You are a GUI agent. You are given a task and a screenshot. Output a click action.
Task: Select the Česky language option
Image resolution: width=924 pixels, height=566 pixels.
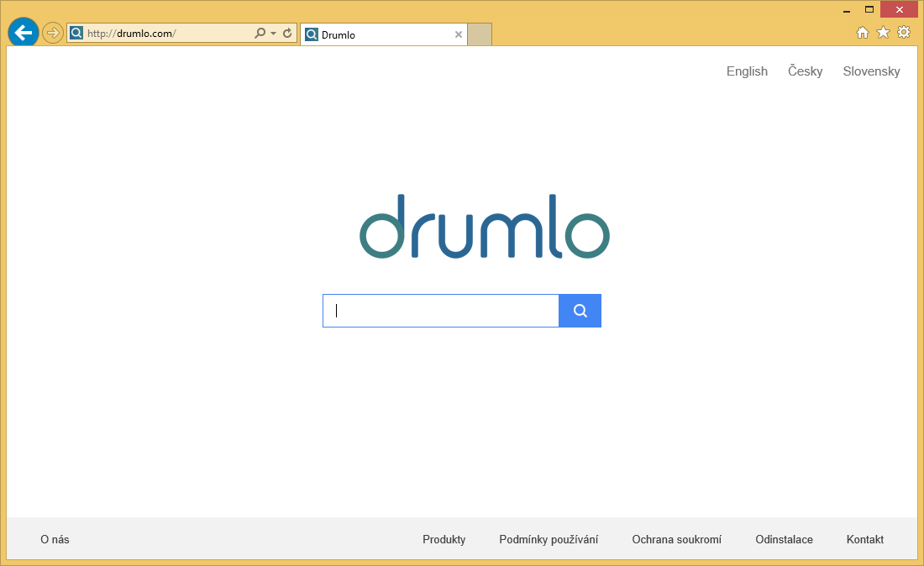pyautogui.click(x=805, y=71)
